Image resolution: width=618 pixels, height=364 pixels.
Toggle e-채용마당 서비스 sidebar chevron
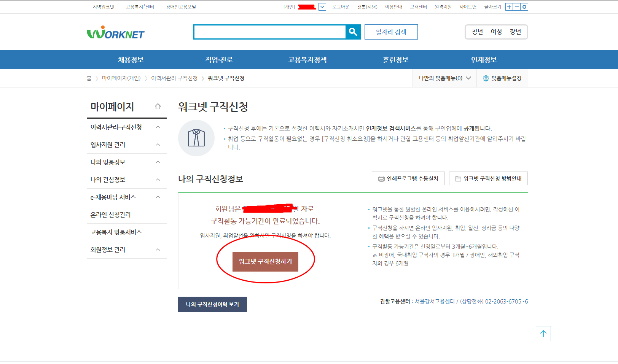[158, 197]
